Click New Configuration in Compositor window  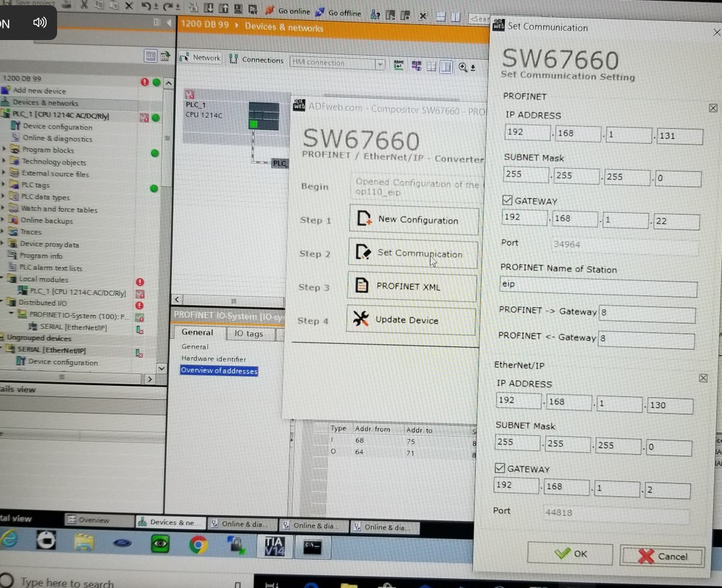click(x=414, y=220)
